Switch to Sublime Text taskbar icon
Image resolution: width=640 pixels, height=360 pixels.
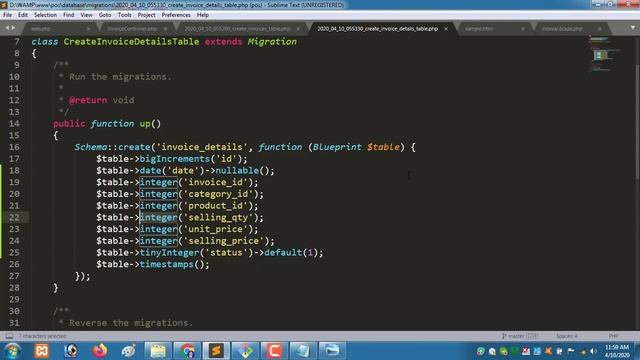coord(216,351)
